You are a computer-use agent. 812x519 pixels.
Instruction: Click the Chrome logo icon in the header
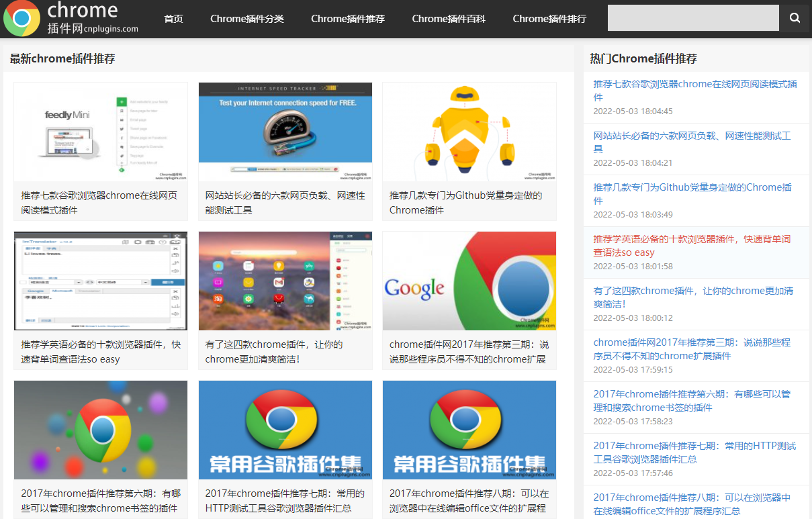[21, 18]
